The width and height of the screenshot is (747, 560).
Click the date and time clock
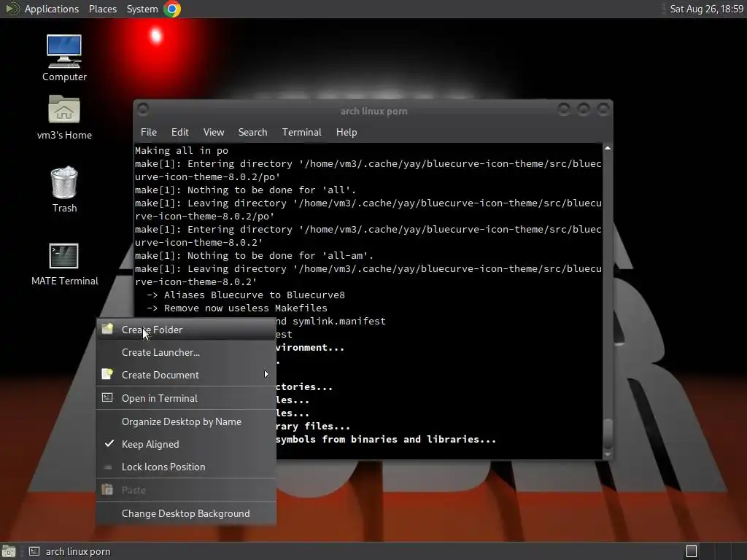point(706,9)
